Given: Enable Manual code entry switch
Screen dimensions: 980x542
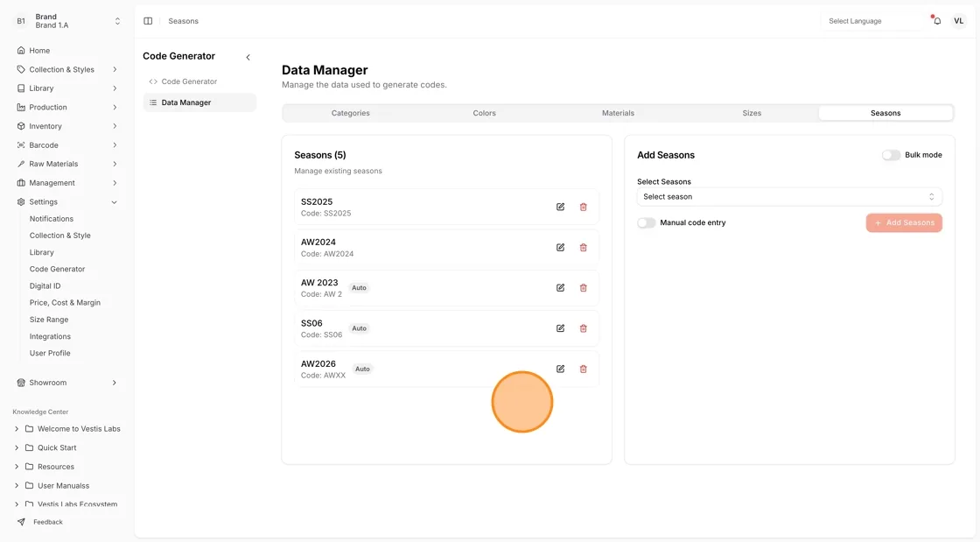Looking at the screenshot, I should (647, 222).
